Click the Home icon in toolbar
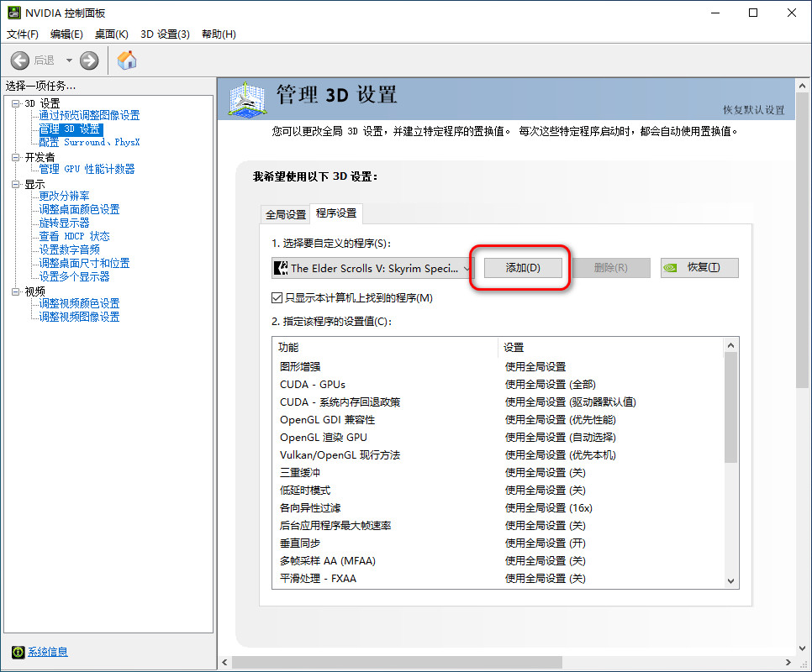This screenshot has height=672, width=812. coord(127,60)
